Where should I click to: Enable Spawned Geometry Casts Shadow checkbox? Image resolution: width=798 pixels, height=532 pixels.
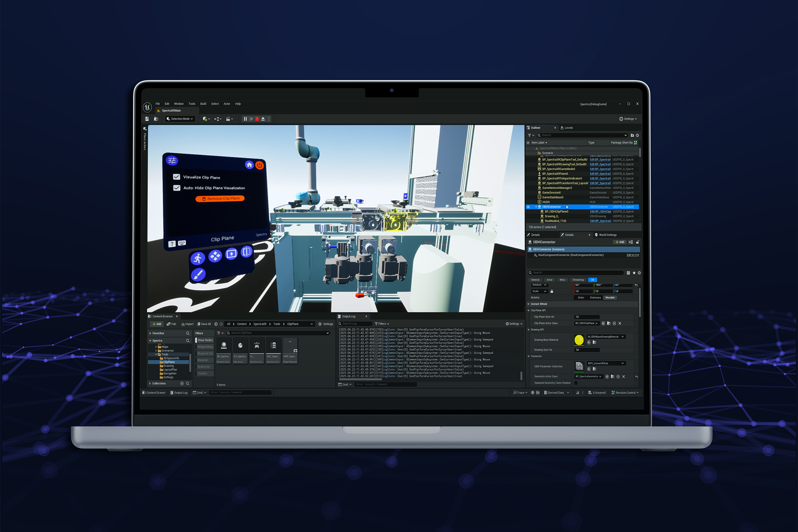tap(576, 383)
